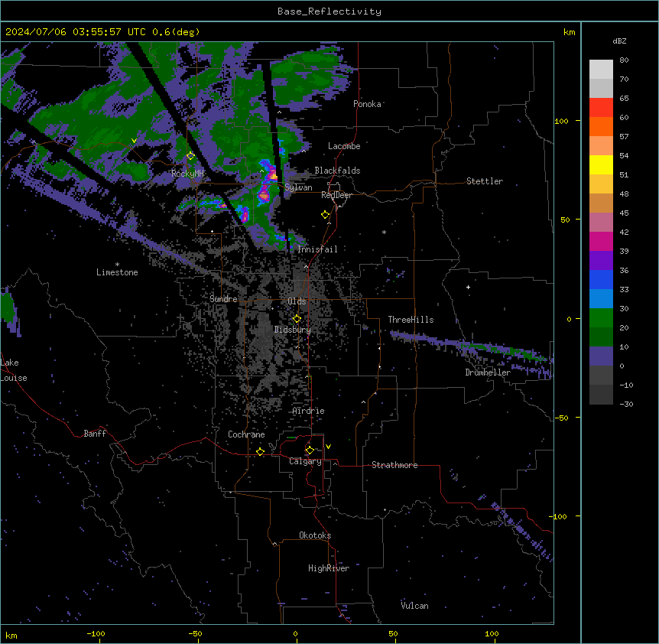Select the dark blue 36-33 dBZ legend swatch
This screenshot has width=659, height=644.
(601, 280)
